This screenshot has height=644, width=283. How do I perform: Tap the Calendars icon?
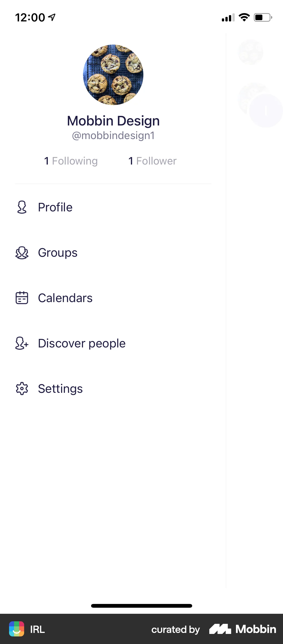[22, 298]
